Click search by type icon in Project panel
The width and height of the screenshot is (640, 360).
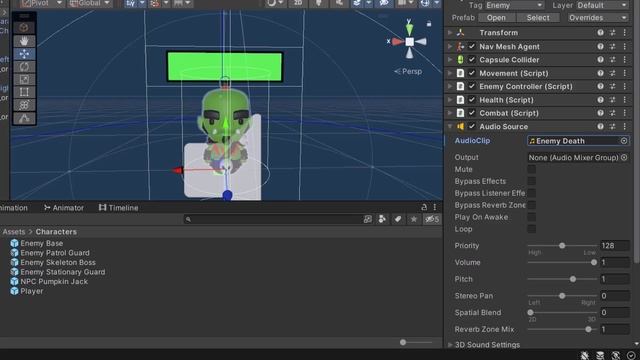pyautogui.click(x=382, y=219)
